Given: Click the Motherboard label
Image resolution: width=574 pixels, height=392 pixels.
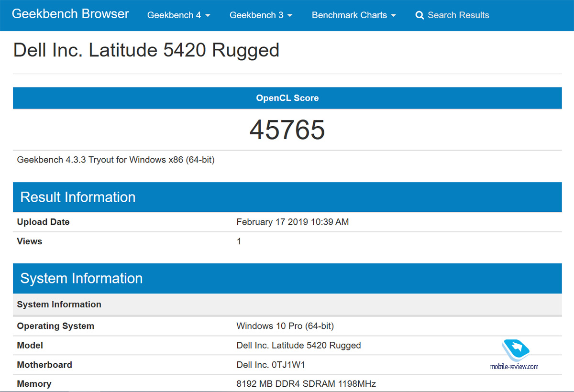Looking at the screenshot, I should 44,365.
